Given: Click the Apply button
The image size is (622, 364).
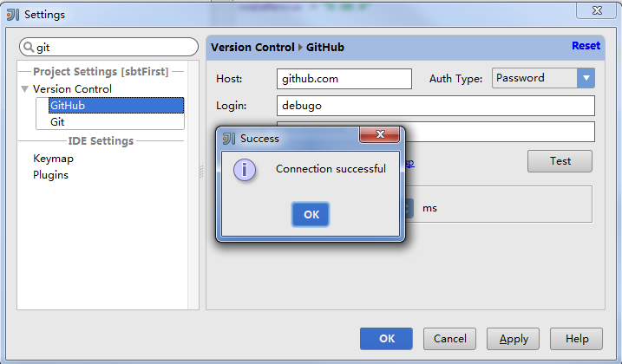Looking at the screenshot, I should [513, 339].
